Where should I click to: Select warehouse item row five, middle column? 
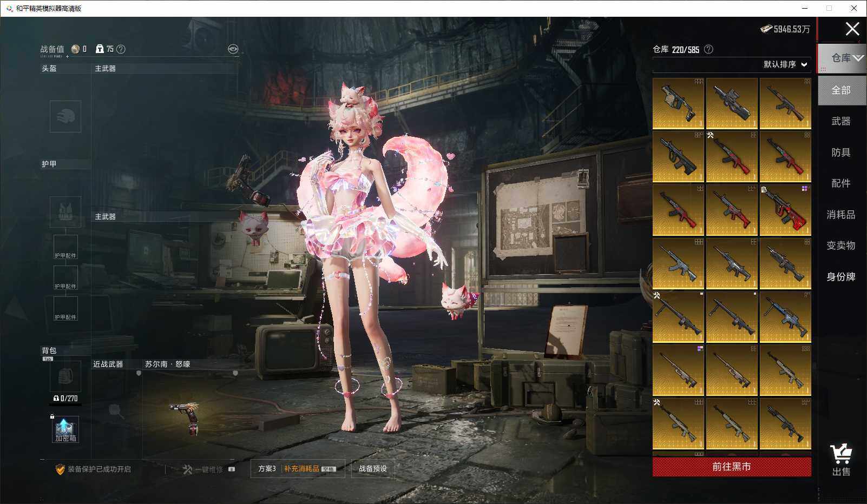(x=732, y=317)
